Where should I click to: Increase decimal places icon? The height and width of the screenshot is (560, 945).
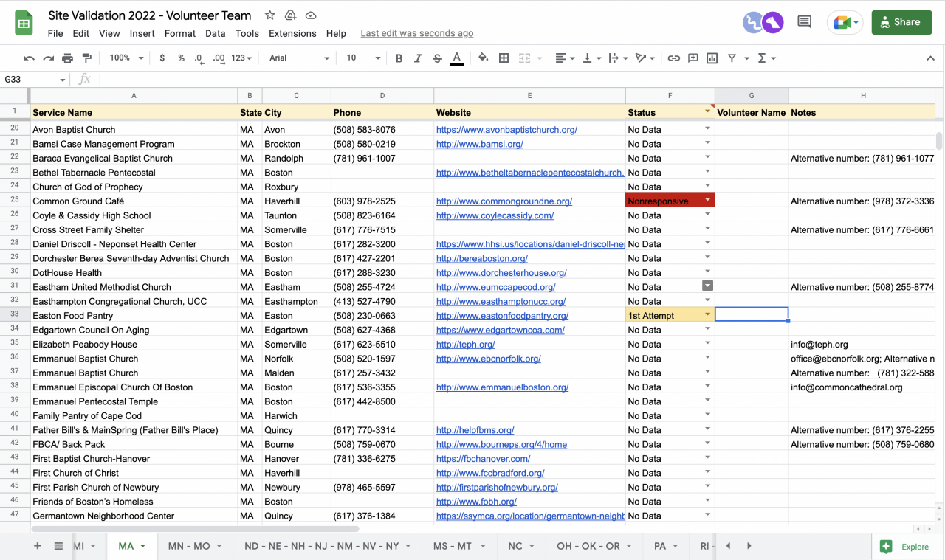pos(219,58)
